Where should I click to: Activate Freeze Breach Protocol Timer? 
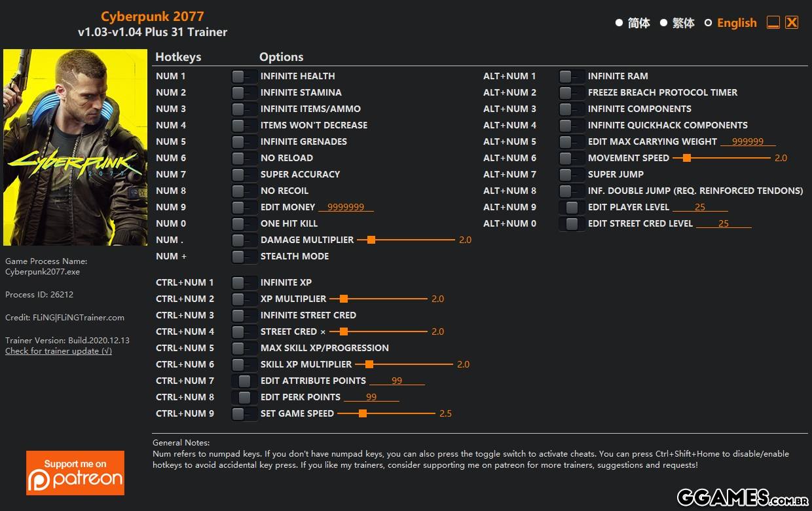coord(572,93)
